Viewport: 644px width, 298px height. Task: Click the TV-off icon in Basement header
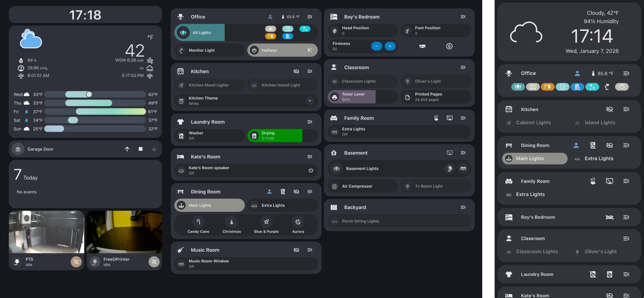tap(449, 153)
